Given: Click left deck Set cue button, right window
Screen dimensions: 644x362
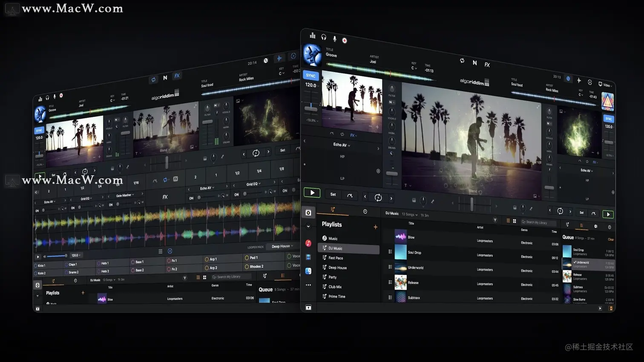Looking at the screenshot, I should click(x=333, y=194).
